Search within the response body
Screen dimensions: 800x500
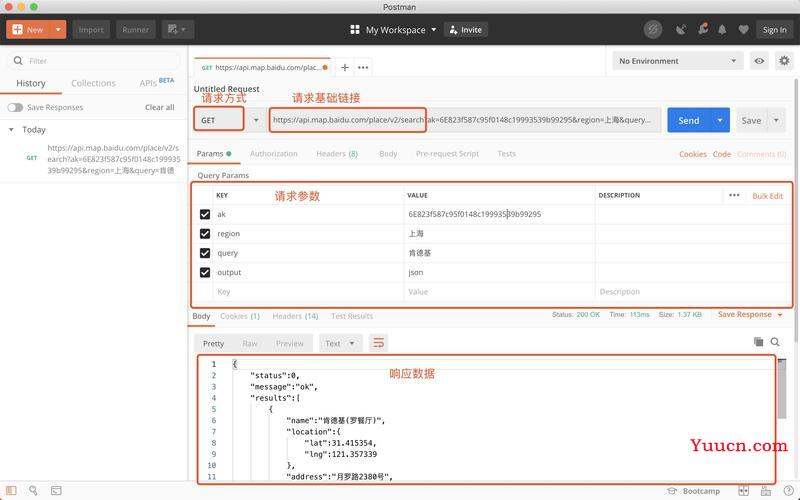tap(775, 342)
